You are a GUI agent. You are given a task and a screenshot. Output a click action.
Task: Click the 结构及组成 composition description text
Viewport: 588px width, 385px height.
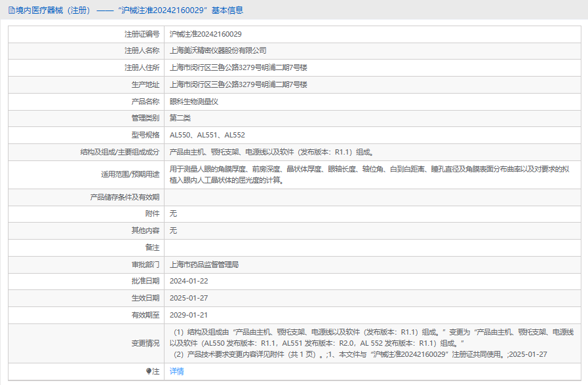click(x=271, y=153)
